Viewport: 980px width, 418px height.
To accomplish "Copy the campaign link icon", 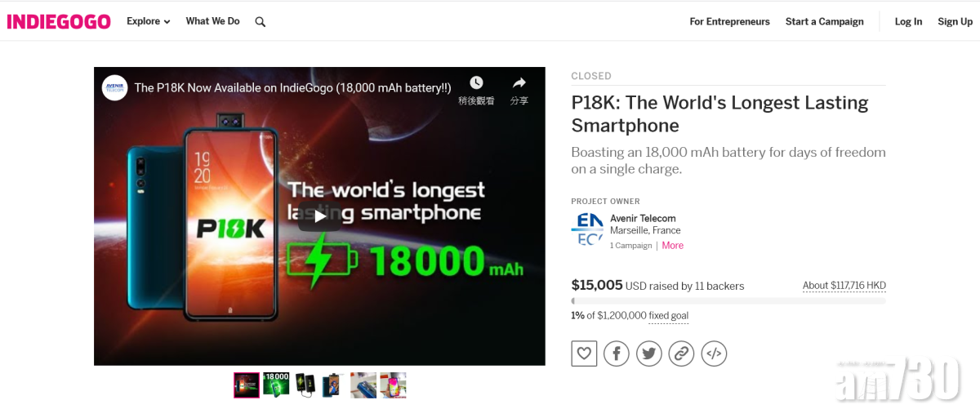I will point(681,354).
